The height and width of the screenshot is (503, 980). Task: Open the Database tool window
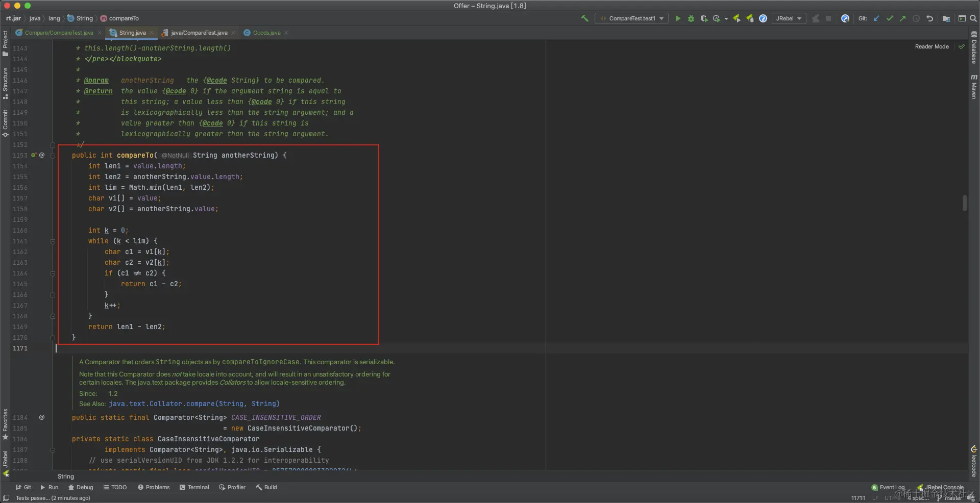point(974,47)
